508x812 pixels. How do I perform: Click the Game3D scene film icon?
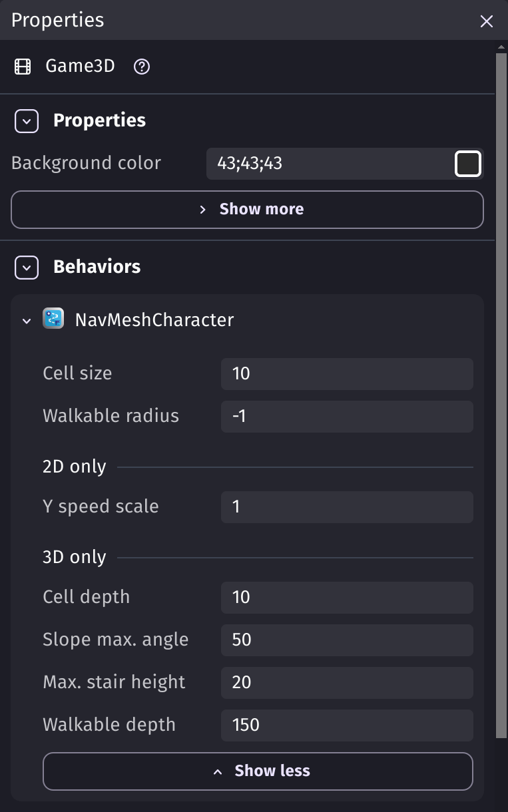pos(23,67)
